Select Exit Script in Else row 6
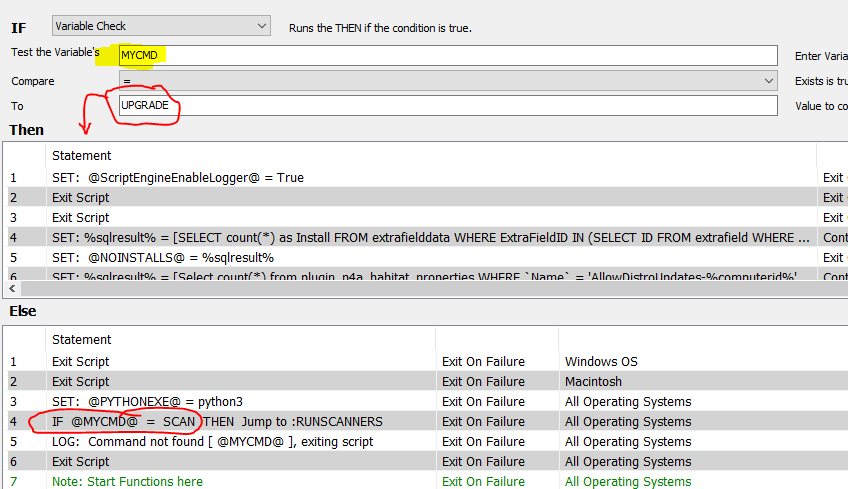 [81, 462]
